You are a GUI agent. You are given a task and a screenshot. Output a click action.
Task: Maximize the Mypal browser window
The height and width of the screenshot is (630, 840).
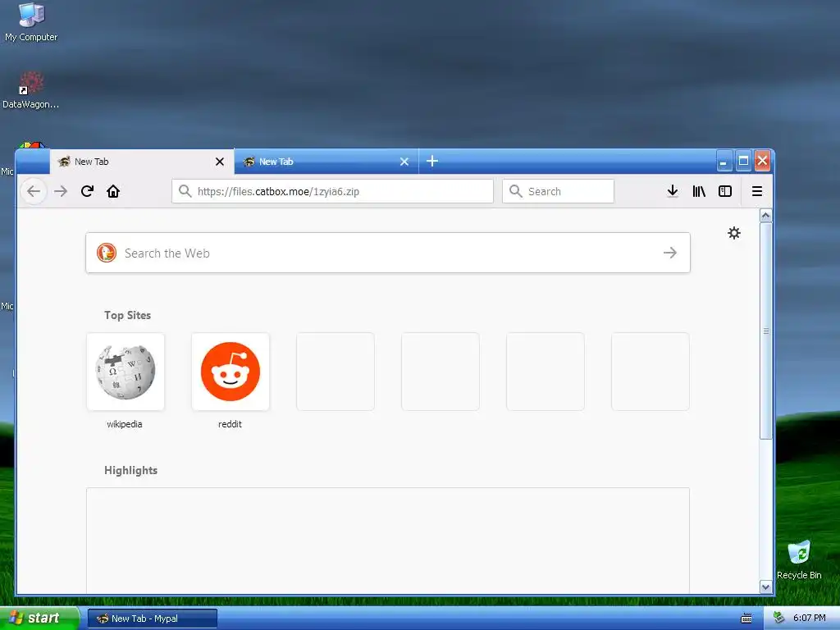tap(743, 161)
